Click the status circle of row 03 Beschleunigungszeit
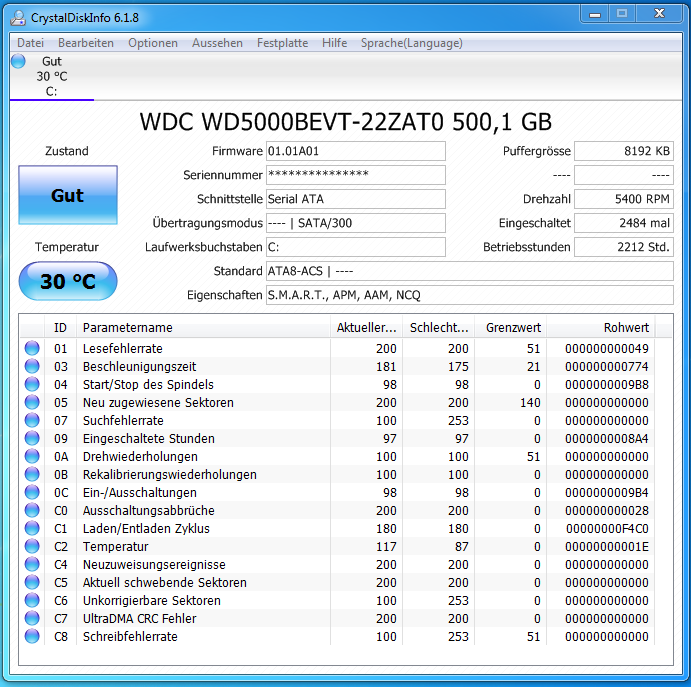 tap(32, 366)
